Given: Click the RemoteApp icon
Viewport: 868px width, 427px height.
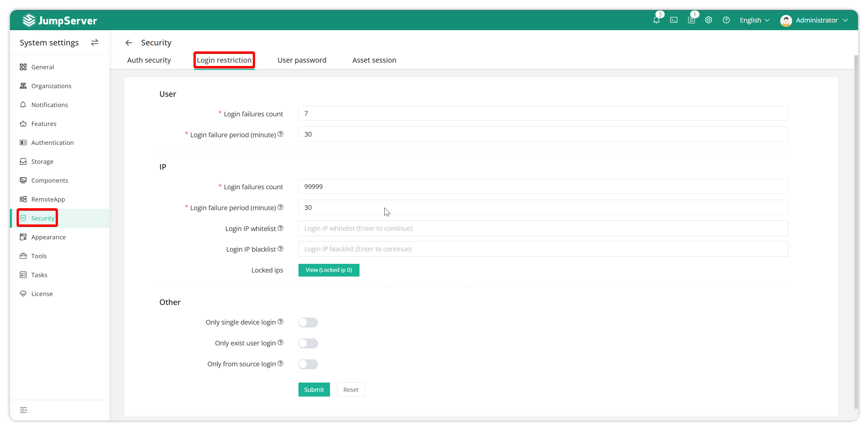Looking at the screenshot, I should point(23,199).
